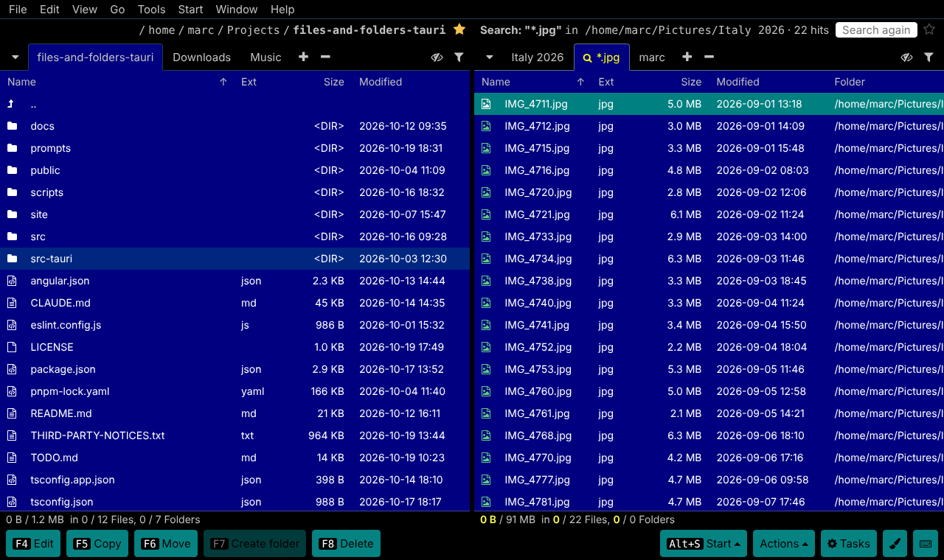Click F4 Edit button
Screen dimensions: 944x560
[33, 544]
